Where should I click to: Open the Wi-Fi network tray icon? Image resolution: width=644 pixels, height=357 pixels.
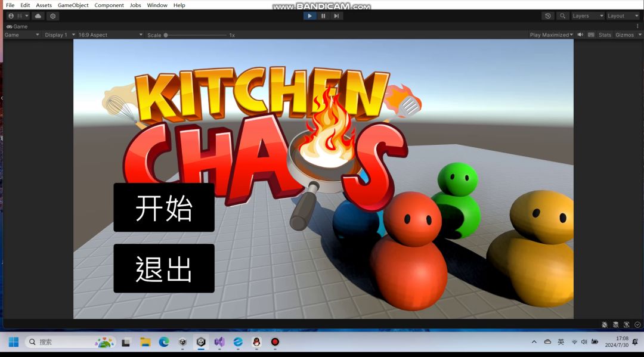[574, 342]
